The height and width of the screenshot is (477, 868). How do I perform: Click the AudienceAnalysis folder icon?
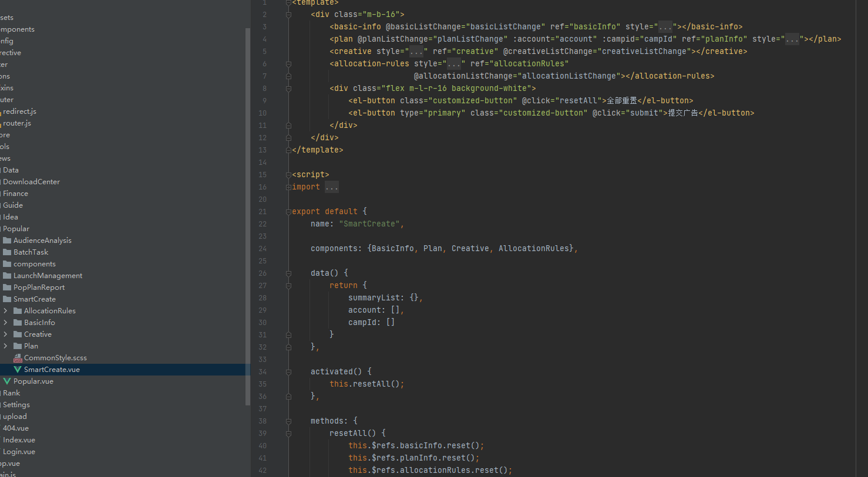7,241
